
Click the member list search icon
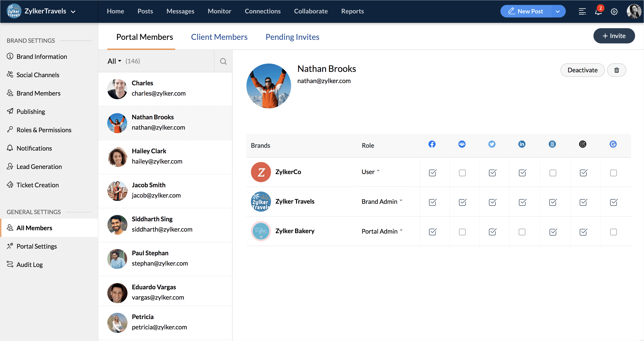coord(223,61)
